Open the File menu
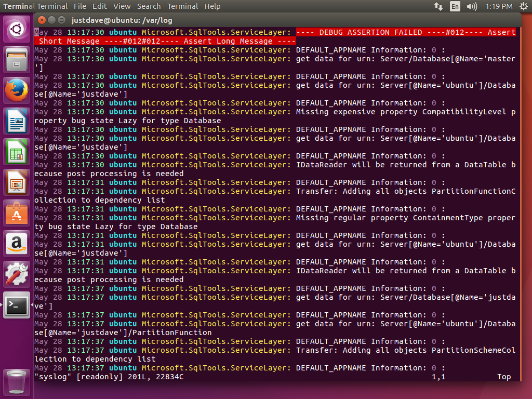 click(80, 6)
